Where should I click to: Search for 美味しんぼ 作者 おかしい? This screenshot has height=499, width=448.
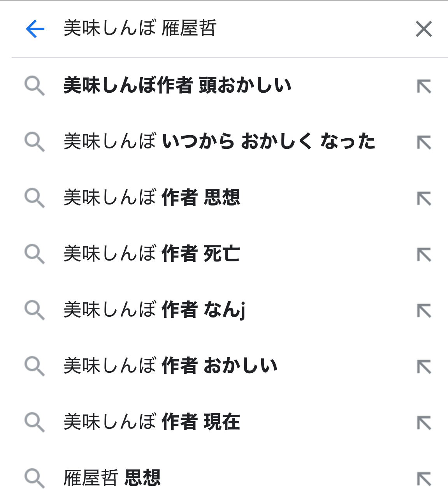click(170, 366)
